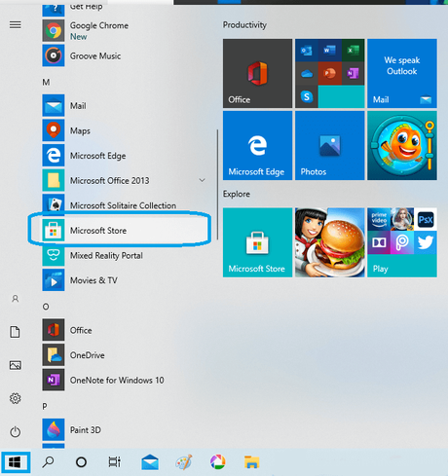Open Movies & TV app
Viewport: 448px width, 476px height.
coord(124,280)
